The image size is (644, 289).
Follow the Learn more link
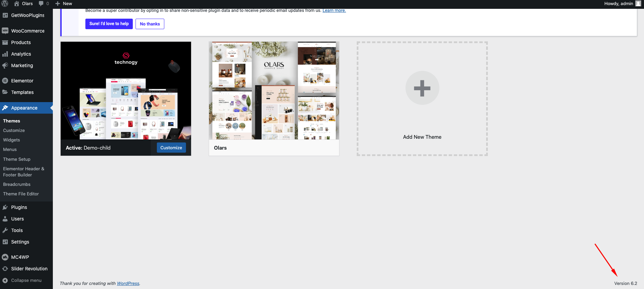point(334,11)
